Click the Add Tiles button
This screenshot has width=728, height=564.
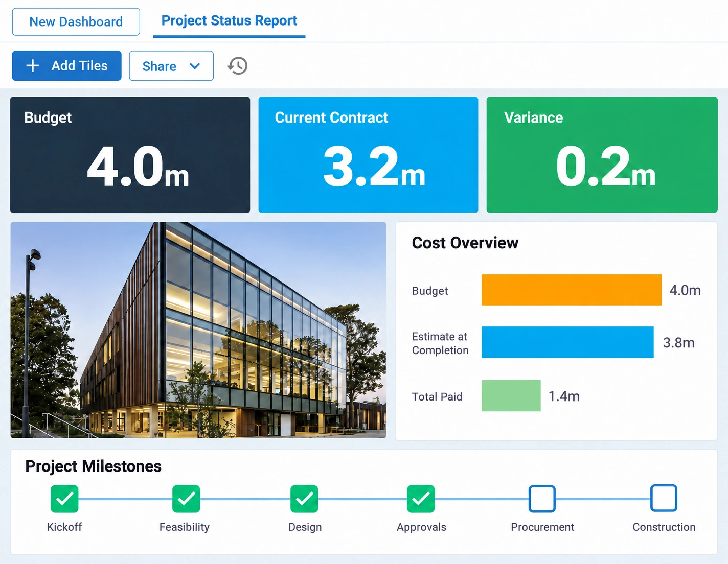[67, 66]
